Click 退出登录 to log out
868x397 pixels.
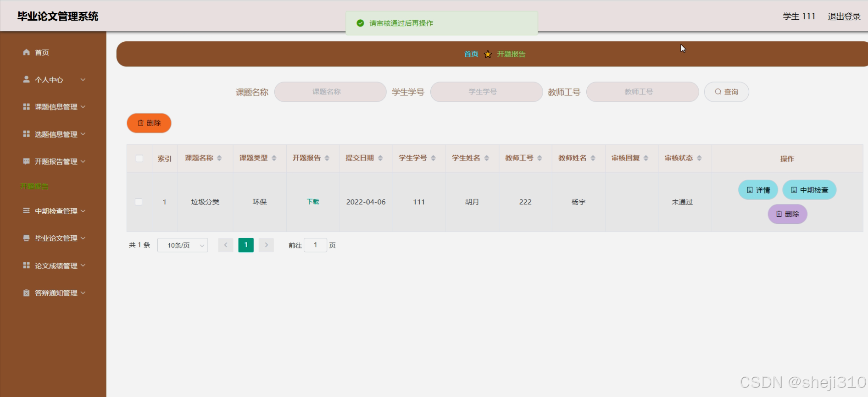tap(844, 17)
